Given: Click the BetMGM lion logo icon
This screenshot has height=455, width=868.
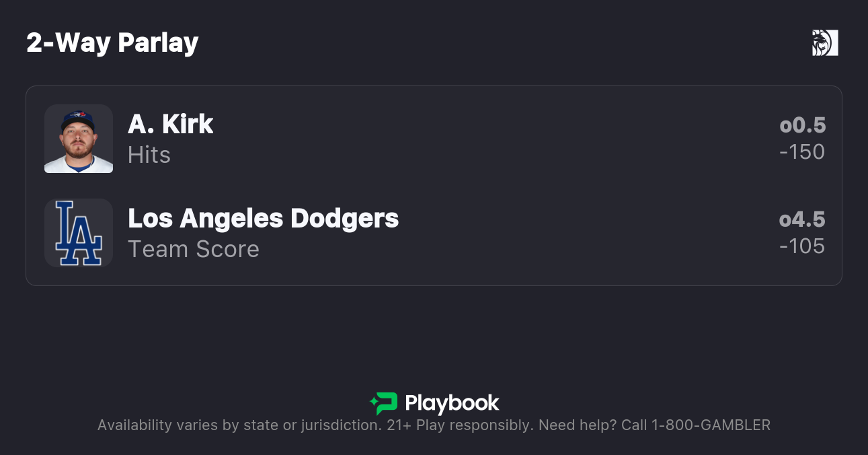Looking at the screenshot, I should pos(825,43).
